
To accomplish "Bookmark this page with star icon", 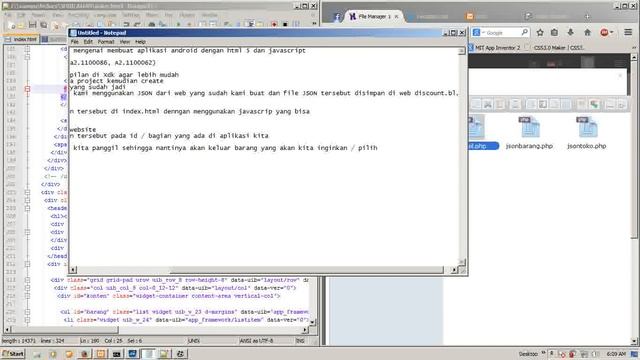I will [x=540, y=32].
